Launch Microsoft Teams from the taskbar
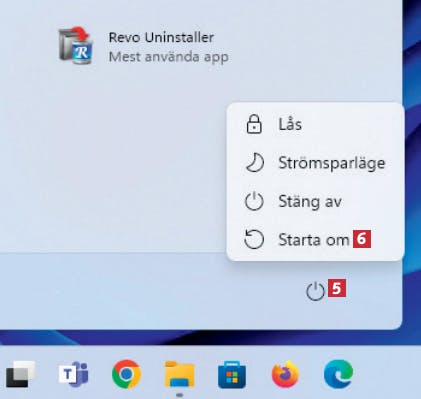This screenshot has width=421, height=399. 74,374
